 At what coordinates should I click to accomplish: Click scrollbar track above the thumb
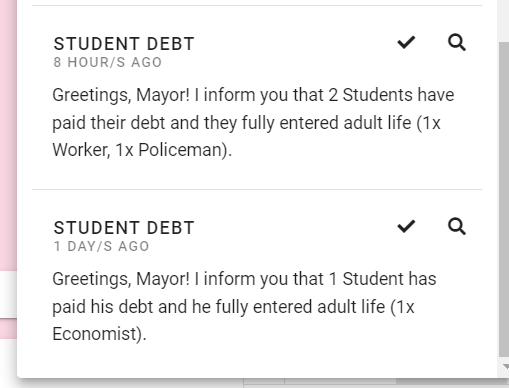coord(504,20)
